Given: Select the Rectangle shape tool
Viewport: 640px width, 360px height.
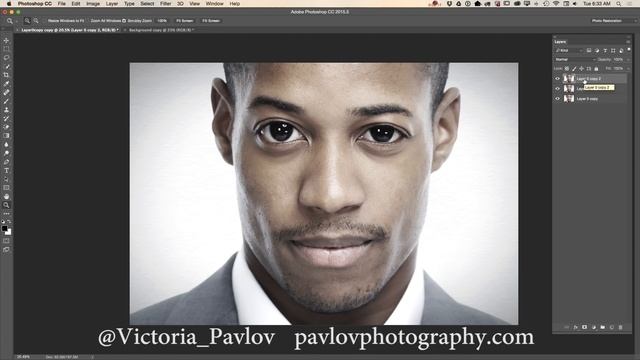Looking at the screenshot, I should 6,188.
